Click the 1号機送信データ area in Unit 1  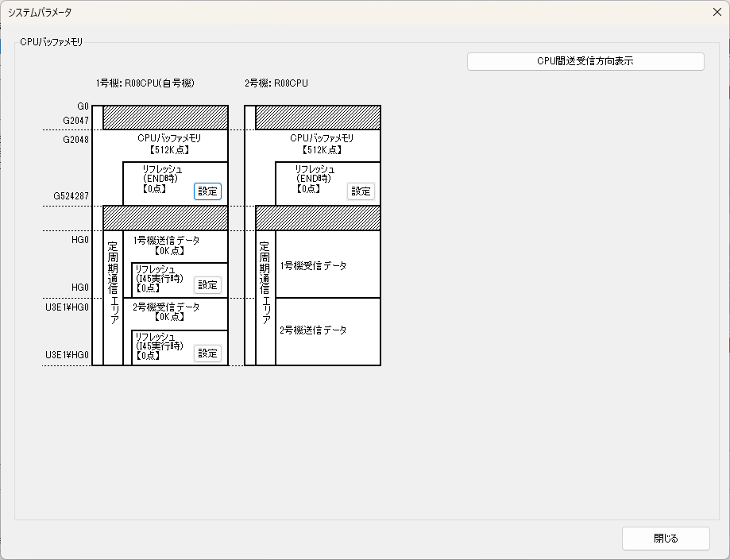[x=167, y=245]
